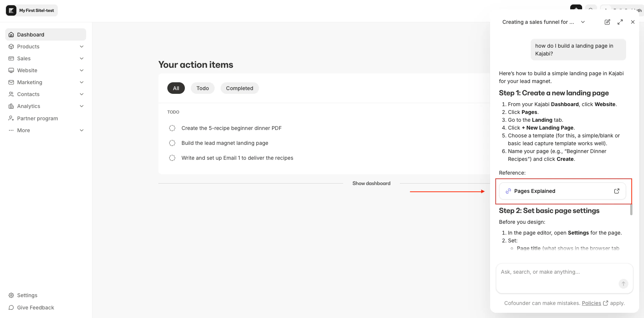
Task: Complete the 'Write and set up Email 1' task
Action: 172,158
